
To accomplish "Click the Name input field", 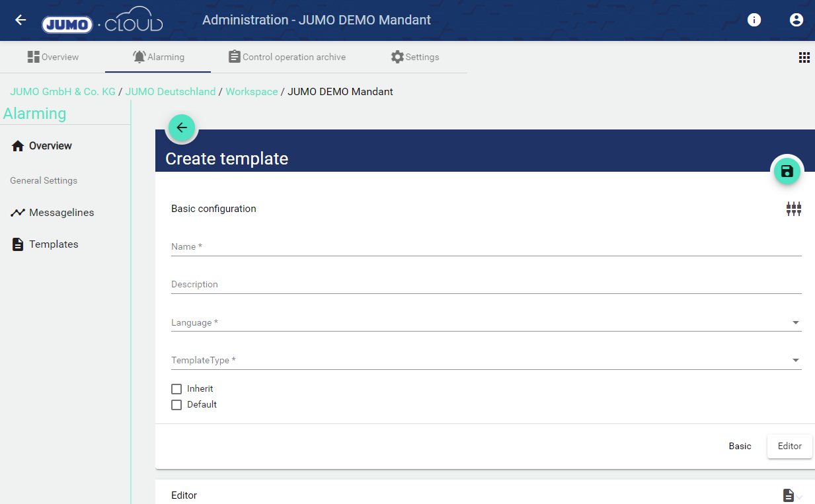I will tap(486, 246).
